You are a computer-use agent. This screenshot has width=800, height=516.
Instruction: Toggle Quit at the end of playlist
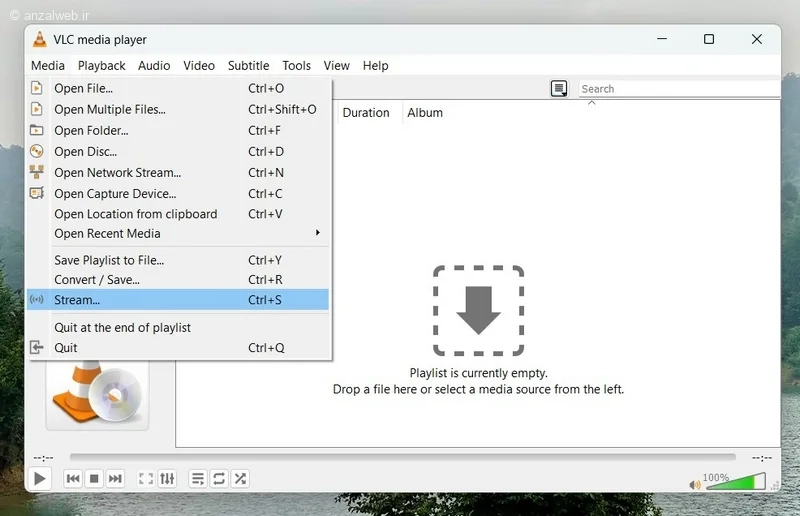[178, 328]
